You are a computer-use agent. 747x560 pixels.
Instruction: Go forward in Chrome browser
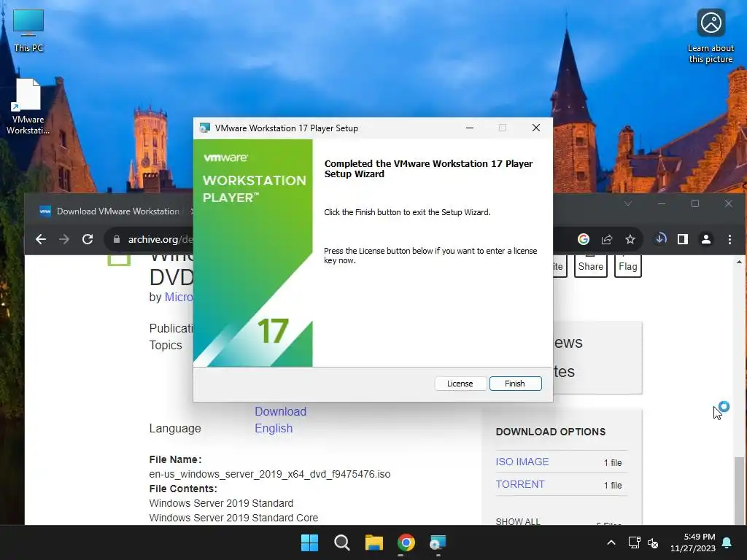point(64,239)
